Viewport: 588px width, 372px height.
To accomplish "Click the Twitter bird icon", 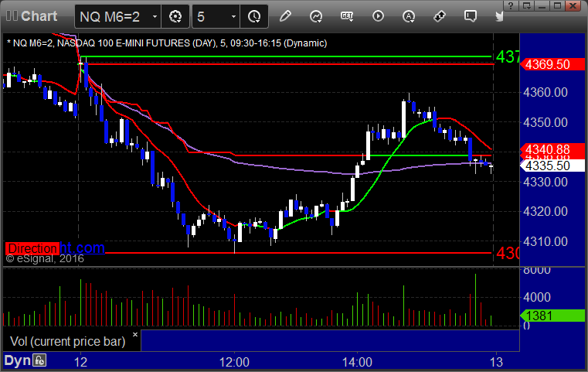I will [x=499, y=16].
